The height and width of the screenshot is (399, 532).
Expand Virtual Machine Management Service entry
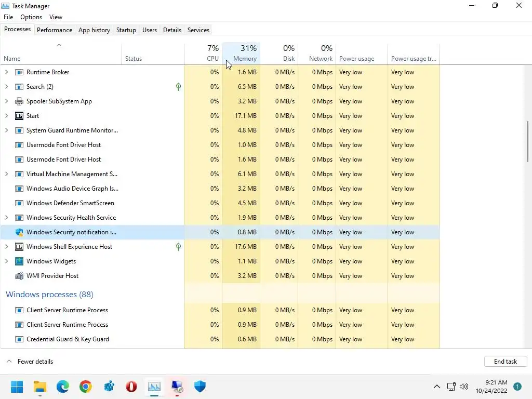tap(6, 174)
